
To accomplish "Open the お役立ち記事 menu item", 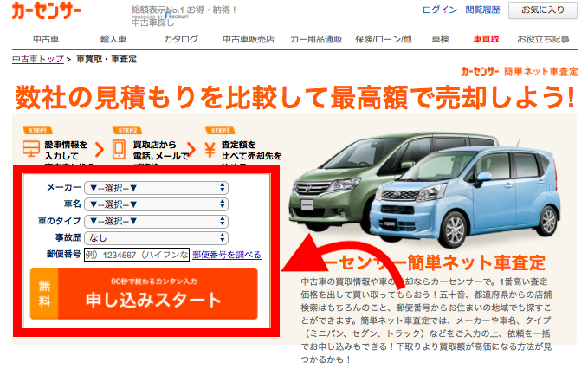I will [543, 39].
